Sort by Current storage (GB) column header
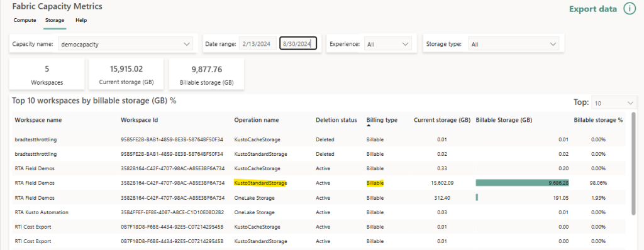644x250 pixels. point(442,120)
